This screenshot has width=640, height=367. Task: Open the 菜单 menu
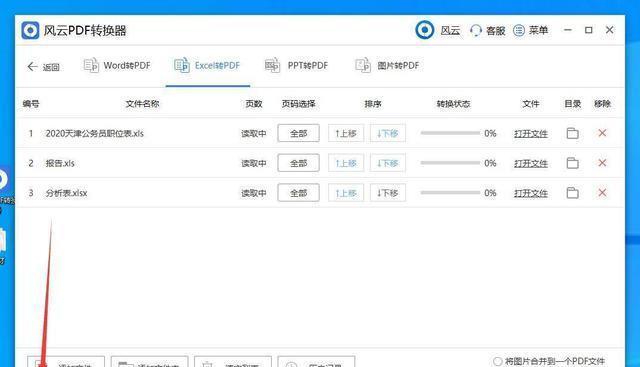[x=530, y=30]
